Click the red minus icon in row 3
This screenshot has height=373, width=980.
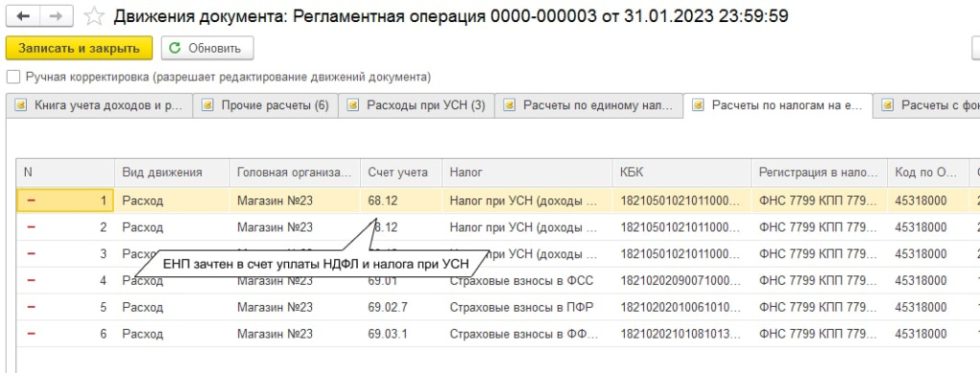[x=32, y=253]
